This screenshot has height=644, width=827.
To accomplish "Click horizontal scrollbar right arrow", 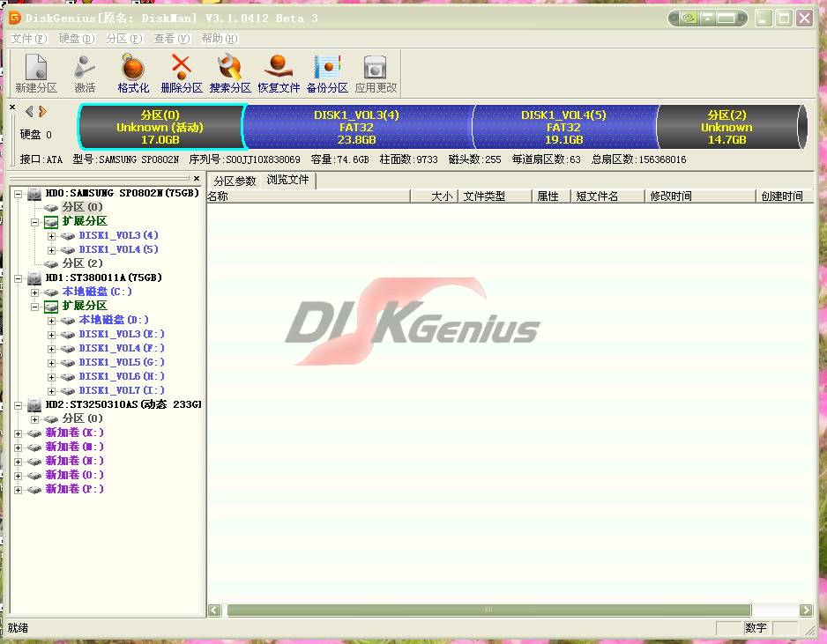I will (x=806, y=611).
